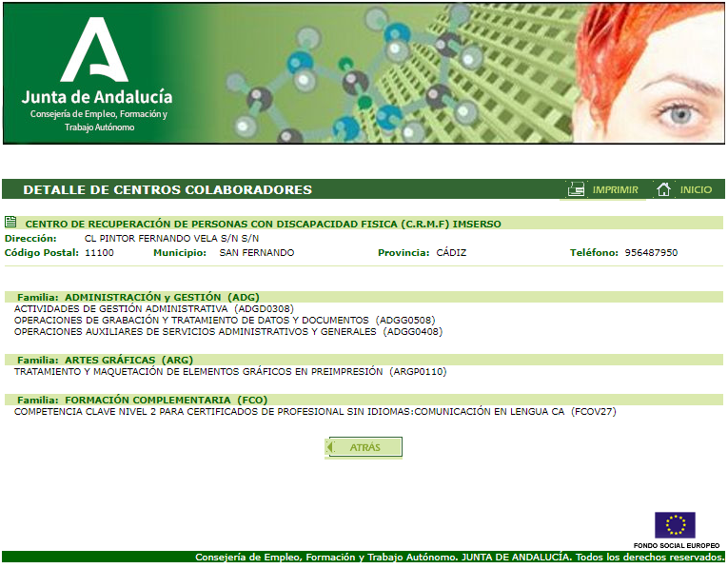The width and height of the screenshot is (728, 568).
Task: Click the European Union flag logo
Action: [675, 525]
